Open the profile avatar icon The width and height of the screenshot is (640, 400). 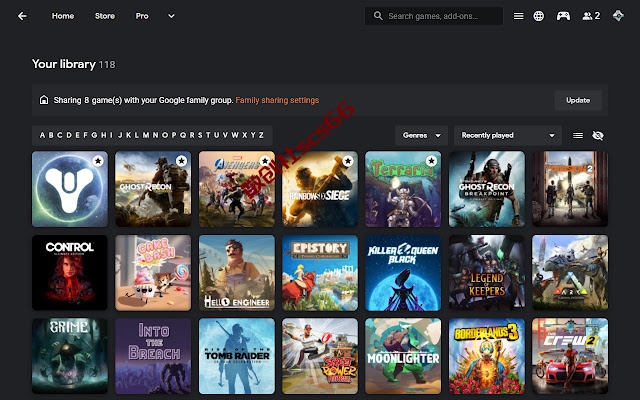[x=618, y=16]
